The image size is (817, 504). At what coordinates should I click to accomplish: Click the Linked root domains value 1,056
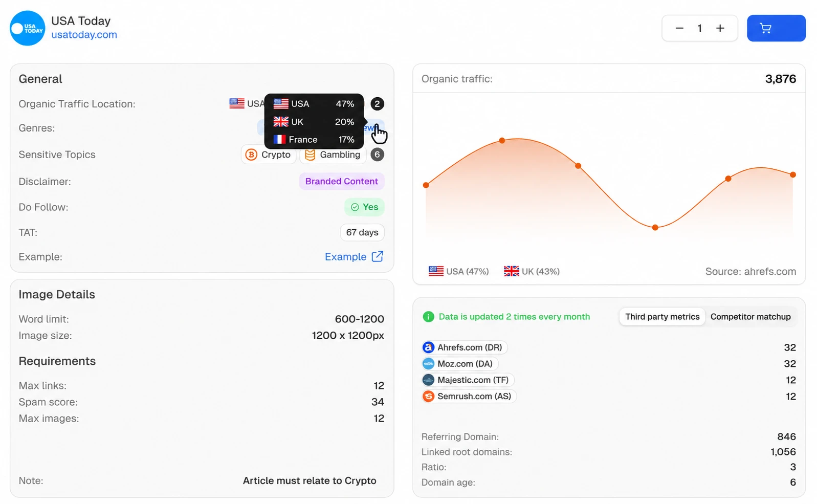coord(783,452)
